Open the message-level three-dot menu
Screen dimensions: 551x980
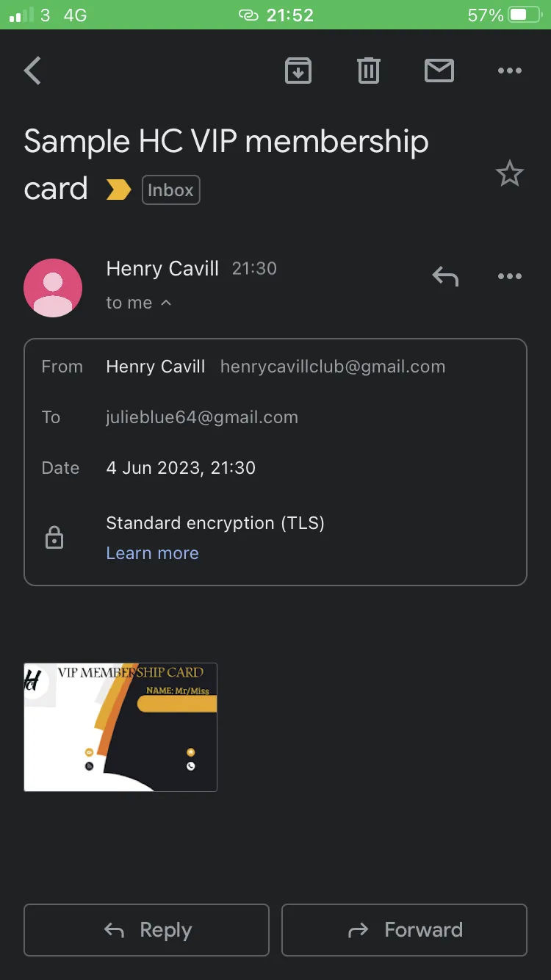[509, 276]
